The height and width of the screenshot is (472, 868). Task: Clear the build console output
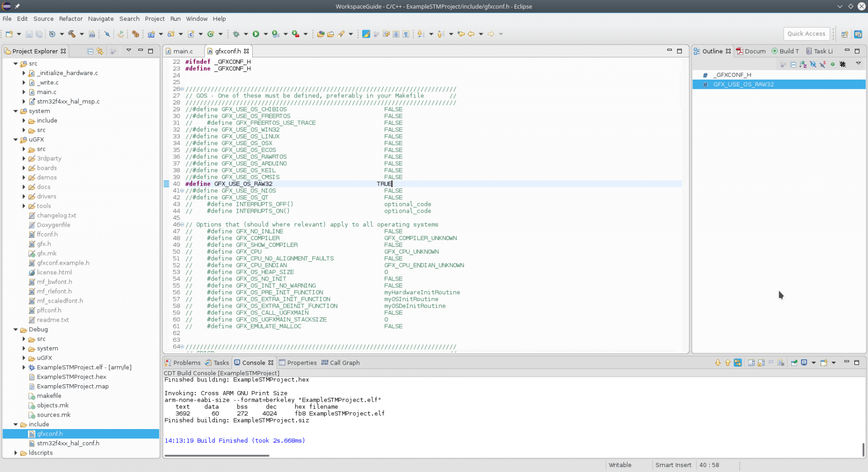pos(781,363)
